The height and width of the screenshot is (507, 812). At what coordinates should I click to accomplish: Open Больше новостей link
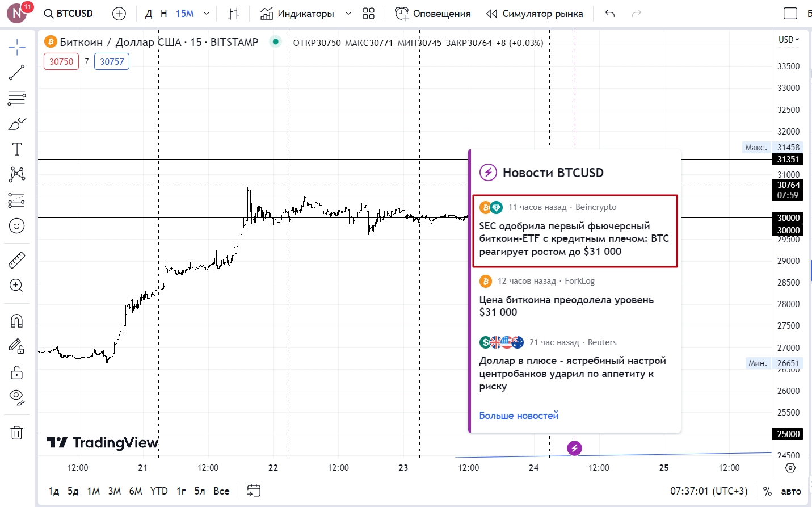(x=519, y=416)
